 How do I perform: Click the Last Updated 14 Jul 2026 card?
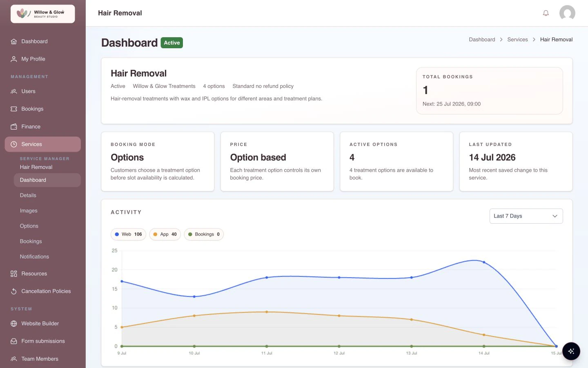(x=516, y=162)
